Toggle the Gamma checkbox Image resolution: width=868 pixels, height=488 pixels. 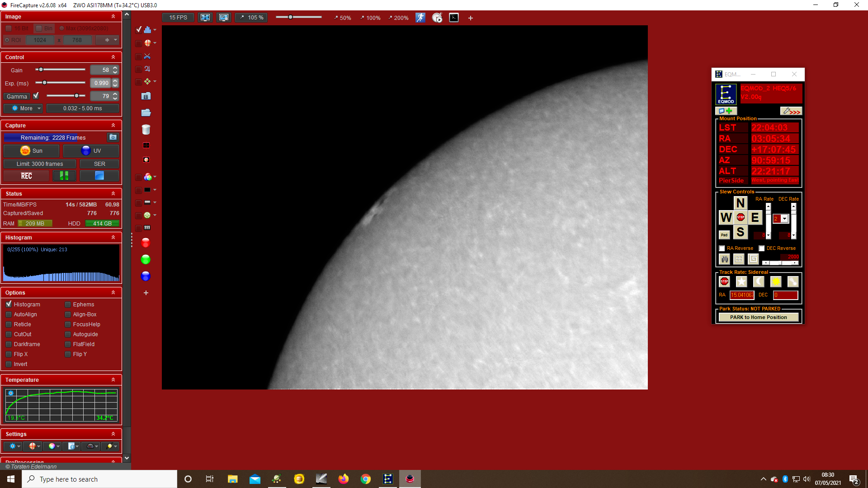pos(36,96)
